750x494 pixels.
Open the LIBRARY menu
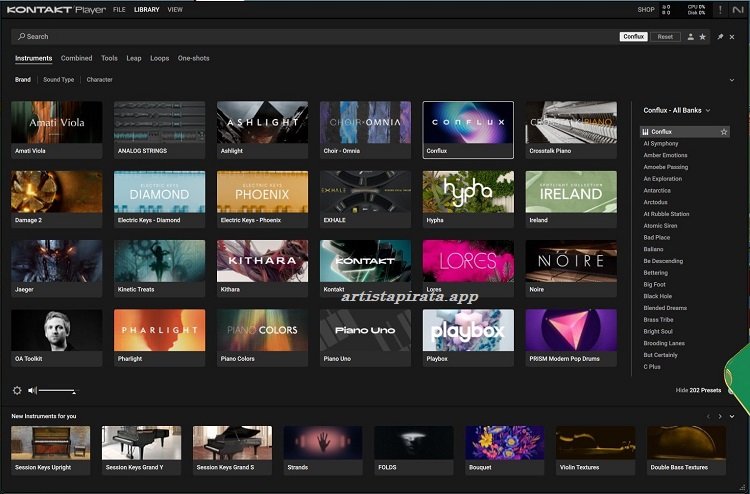(x=146, y=10)
